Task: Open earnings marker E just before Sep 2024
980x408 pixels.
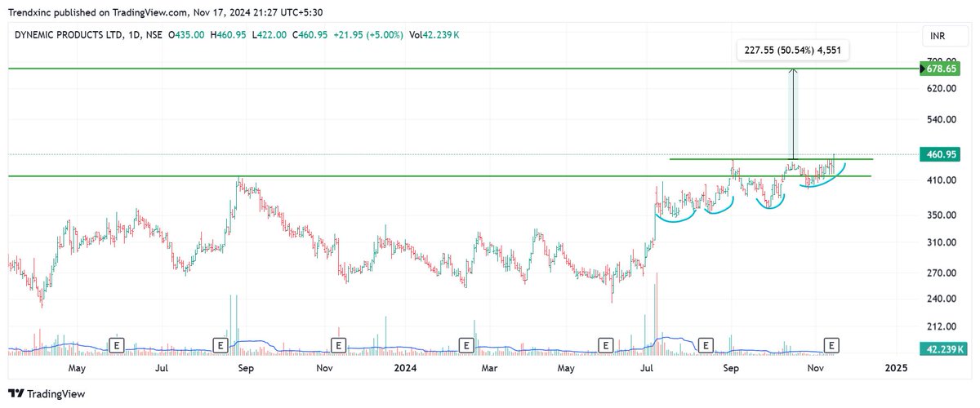Action: 707,345
